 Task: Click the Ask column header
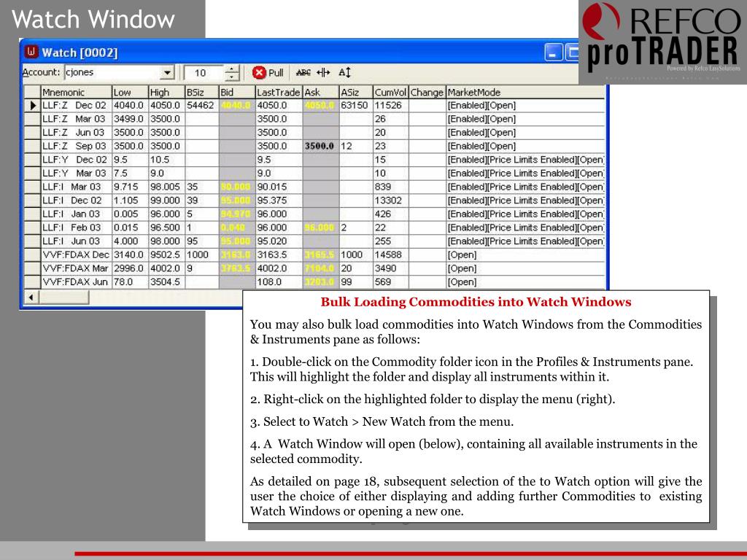click(321, 92)
